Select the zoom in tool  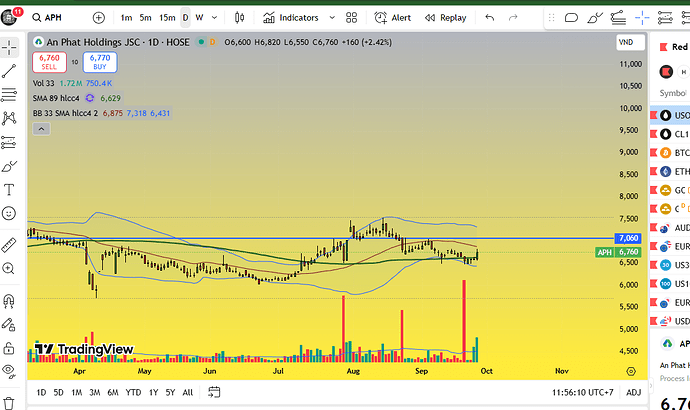point(9,268)
